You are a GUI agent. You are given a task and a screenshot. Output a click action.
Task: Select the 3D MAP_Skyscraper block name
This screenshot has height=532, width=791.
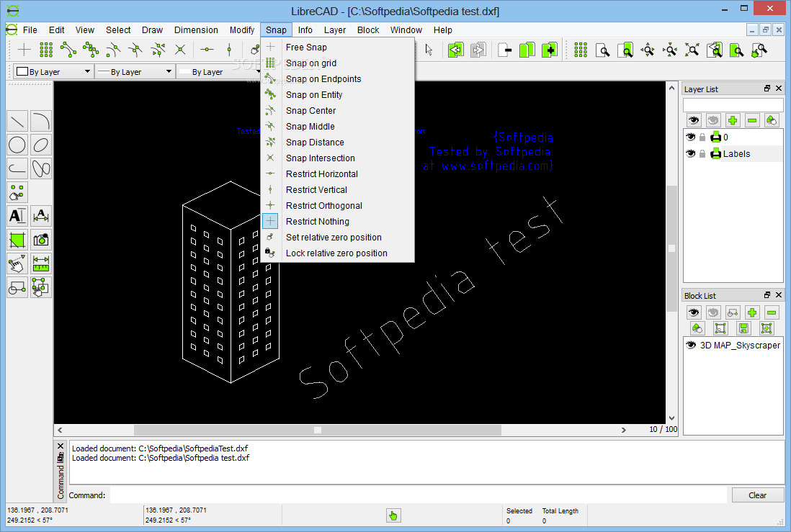coord(740,345)
